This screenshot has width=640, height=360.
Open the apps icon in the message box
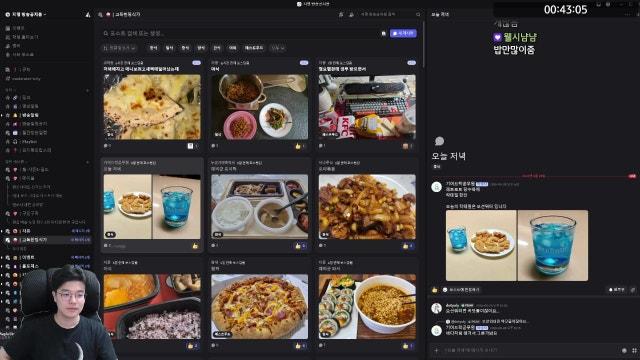(634, 350)
